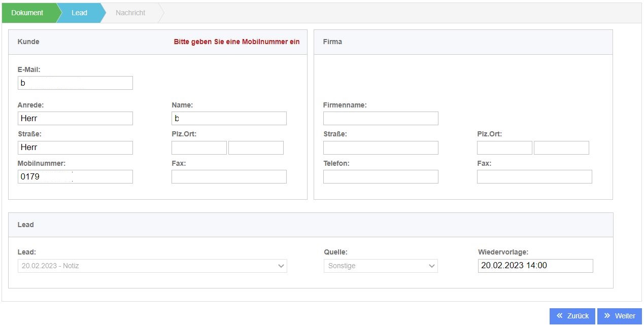This screenshot has height=328, width=644.
Task: Click the Firmenname label
Action: pos(345,105)
